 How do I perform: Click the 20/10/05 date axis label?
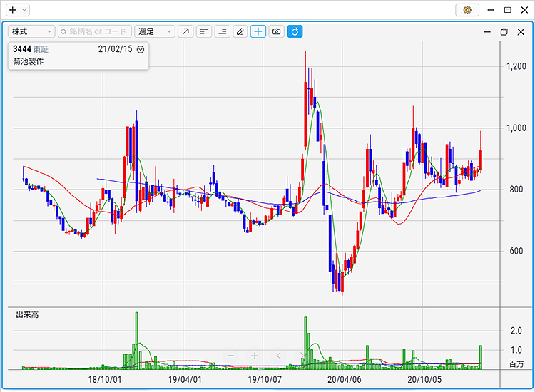[424, 379]
